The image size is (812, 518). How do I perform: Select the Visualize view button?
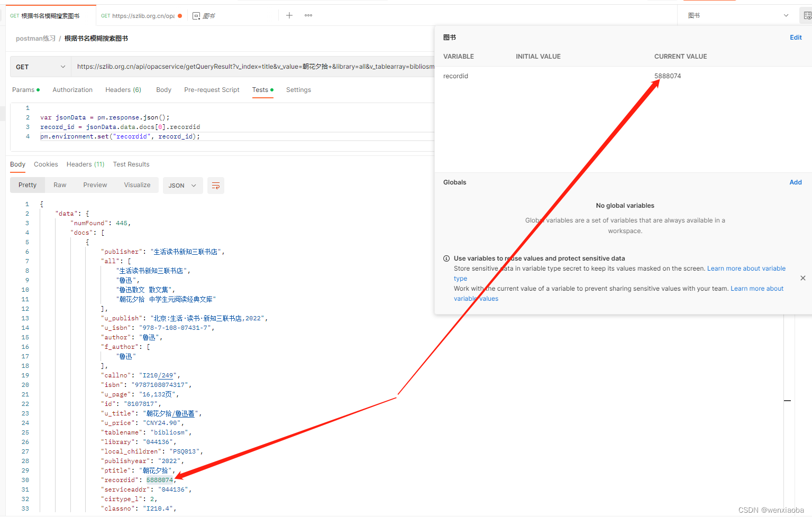click(137, 185)
